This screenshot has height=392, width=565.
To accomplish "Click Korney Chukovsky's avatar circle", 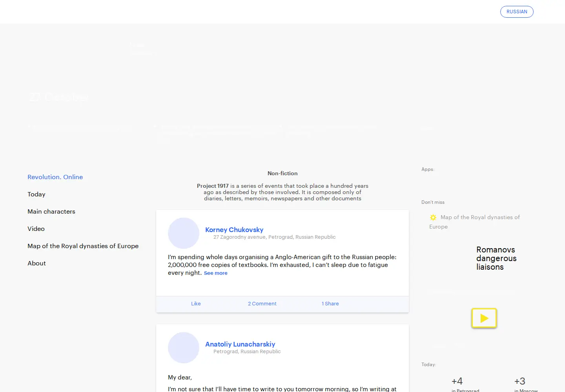I will [184, 233].
